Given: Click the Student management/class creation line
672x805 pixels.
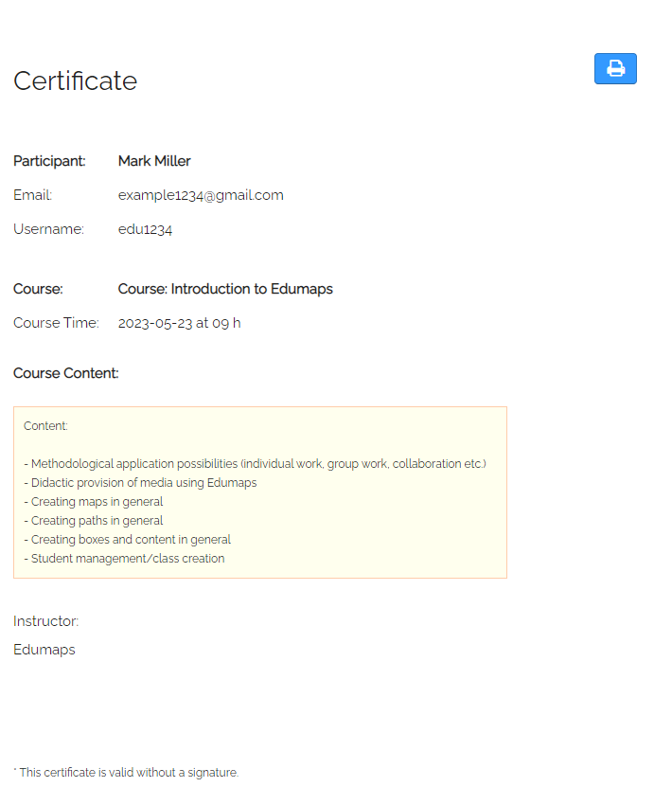Looking at the screenshot, I should pyautogui.click(x=126, y=559).
